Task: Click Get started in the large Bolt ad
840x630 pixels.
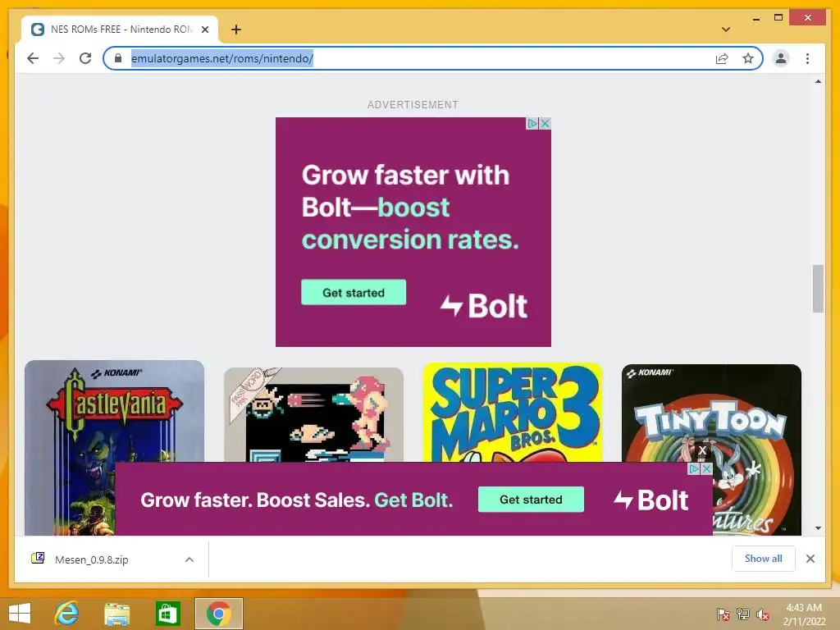Action: click(x=353, y=293)
